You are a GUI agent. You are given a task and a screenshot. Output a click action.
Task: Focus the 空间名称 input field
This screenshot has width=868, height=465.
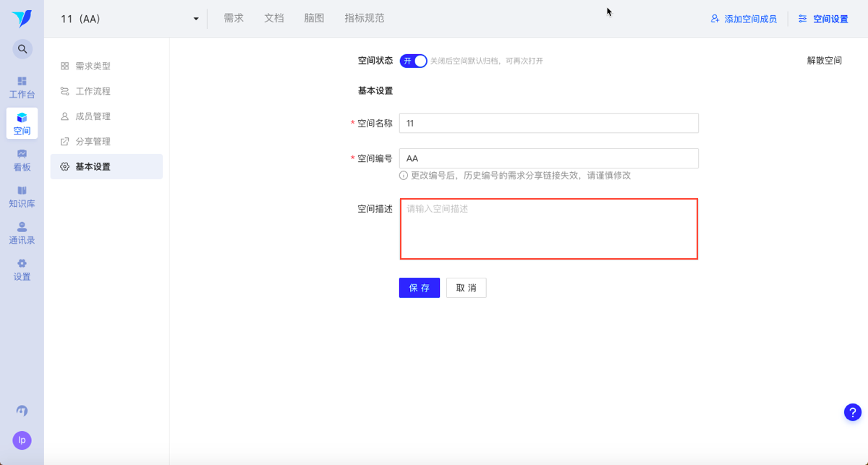coord(549,123)
